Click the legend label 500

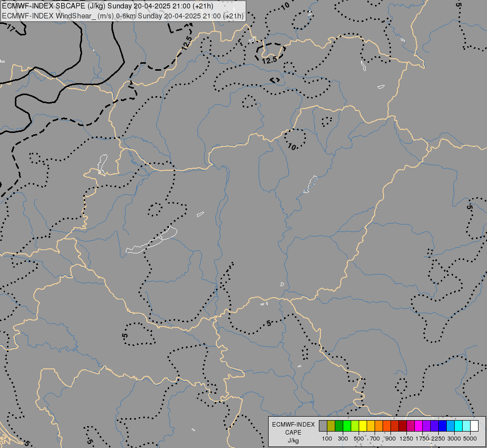point(359,439)
